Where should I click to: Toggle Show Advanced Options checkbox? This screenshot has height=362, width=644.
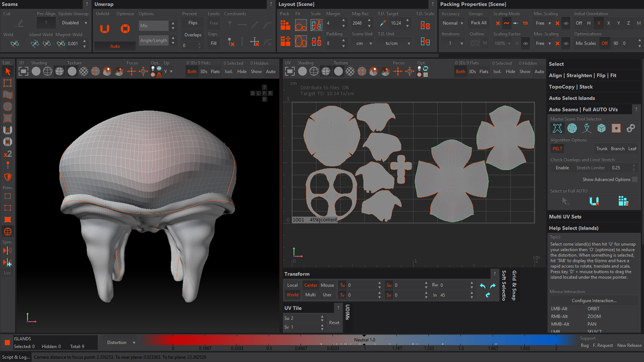click(x=635, y=180)
